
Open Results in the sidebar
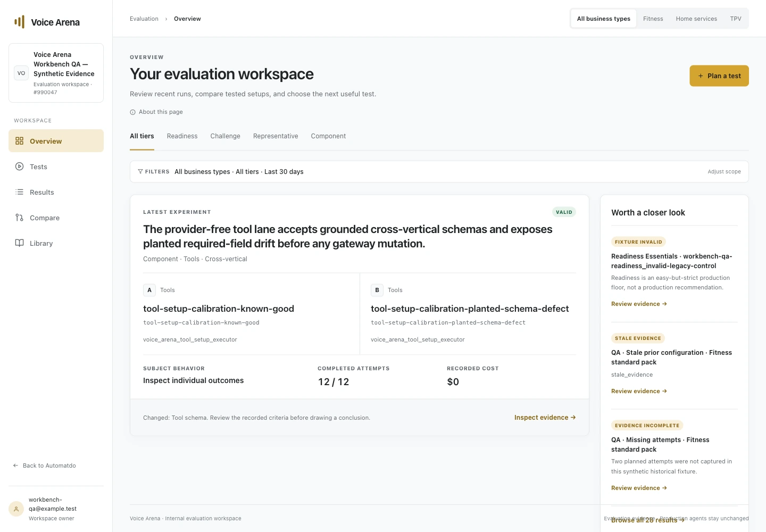pos(56,192)
